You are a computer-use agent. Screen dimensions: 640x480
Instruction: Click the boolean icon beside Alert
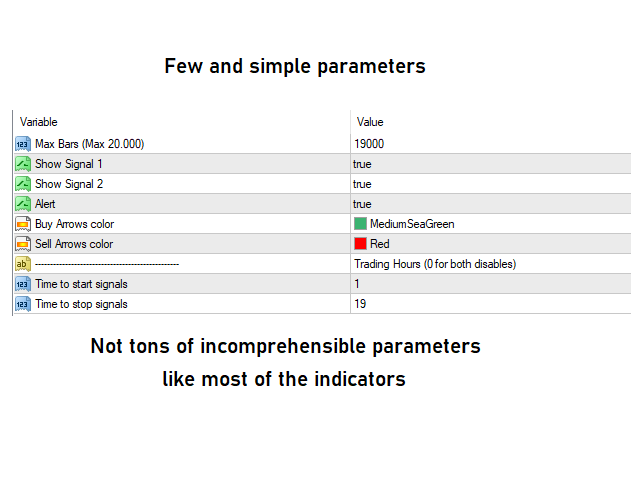[23, 204]
